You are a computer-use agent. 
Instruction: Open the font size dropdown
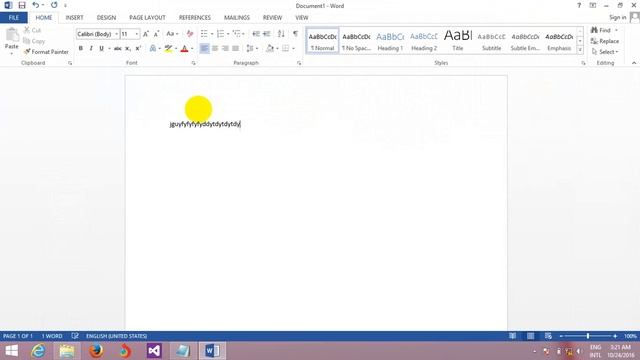point(137,34)
